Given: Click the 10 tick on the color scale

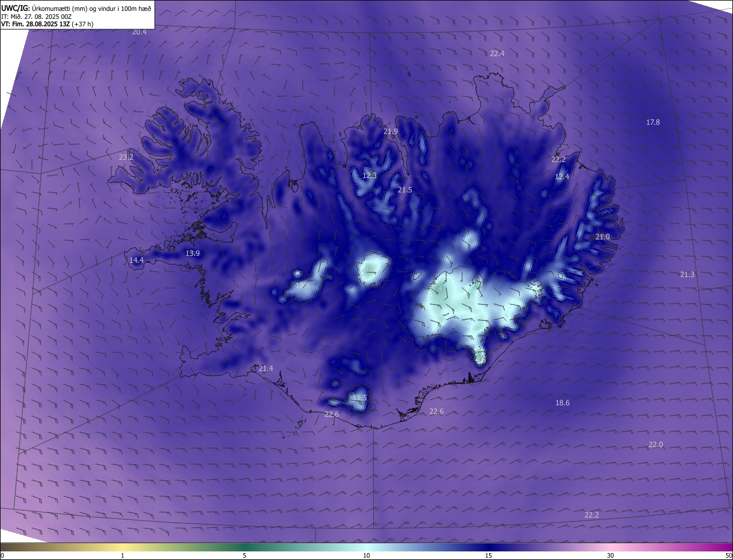Looking at the screenshot, I should click(366, 555).
